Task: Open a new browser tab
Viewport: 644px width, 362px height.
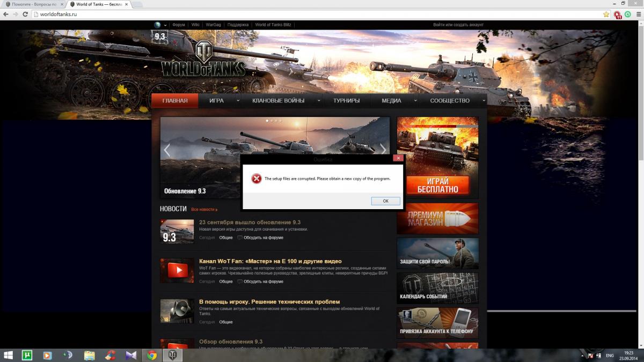Action: tap(137, 4)
